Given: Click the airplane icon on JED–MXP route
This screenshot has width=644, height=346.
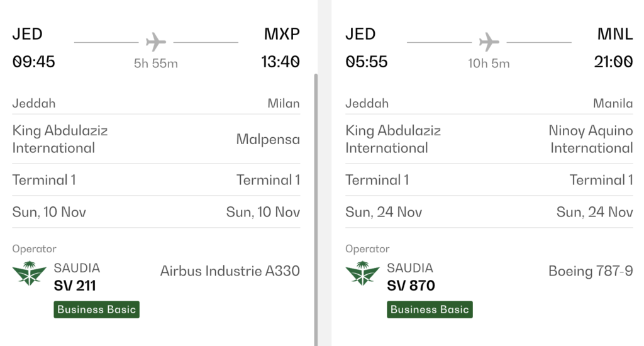Looking at the screenshot, I should coord(156,42).
